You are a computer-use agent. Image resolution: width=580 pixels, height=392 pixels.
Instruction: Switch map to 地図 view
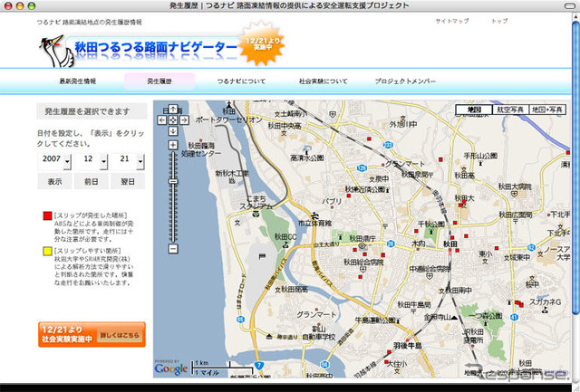[474, 110]
